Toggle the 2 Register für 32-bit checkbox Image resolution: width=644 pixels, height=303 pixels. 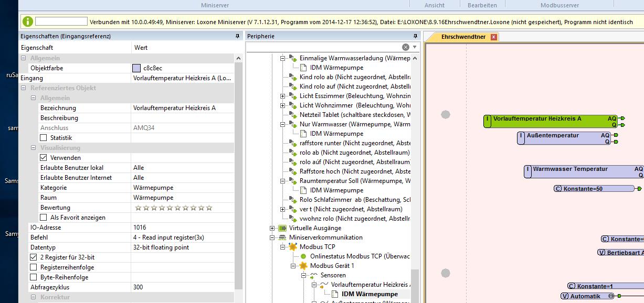click(x=34, y=257)
